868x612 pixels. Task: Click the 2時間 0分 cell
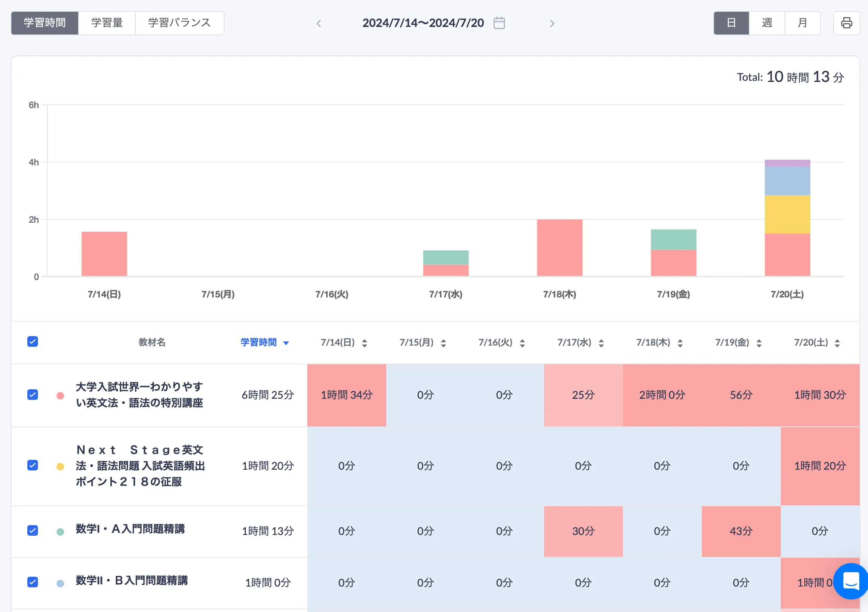click(662, 395)
